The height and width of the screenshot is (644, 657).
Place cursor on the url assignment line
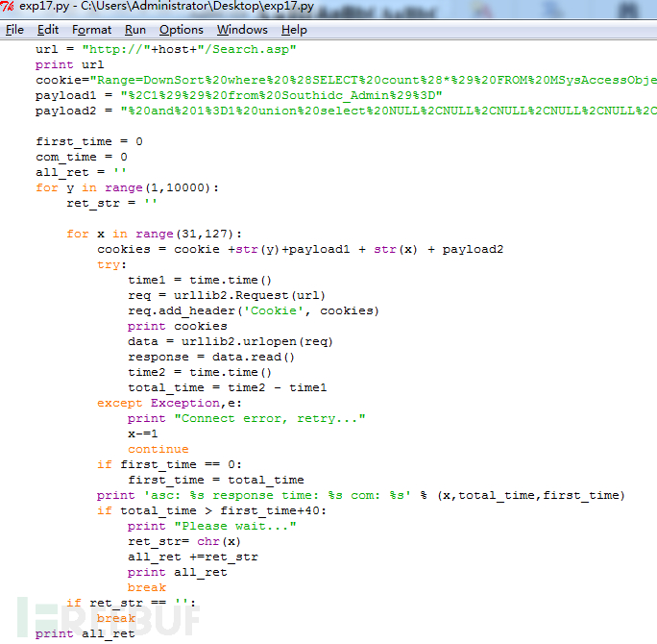[x=166, y=49]
